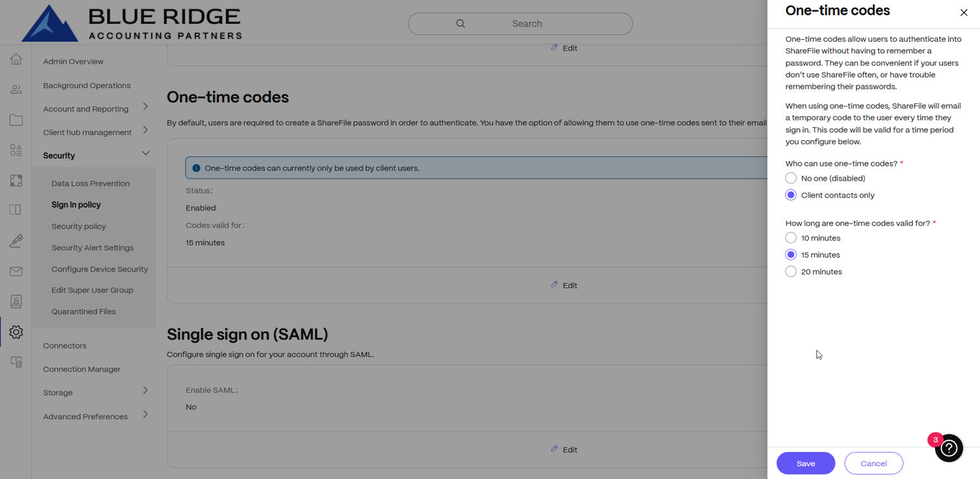Open the Inbox mail icon in left rail
980x479 pixels.
(x=16, y=271)
